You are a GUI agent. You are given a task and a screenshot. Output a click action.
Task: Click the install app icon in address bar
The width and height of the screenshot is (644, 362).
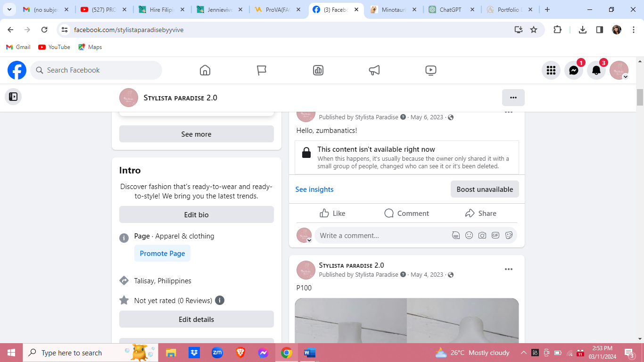point(519,30)
